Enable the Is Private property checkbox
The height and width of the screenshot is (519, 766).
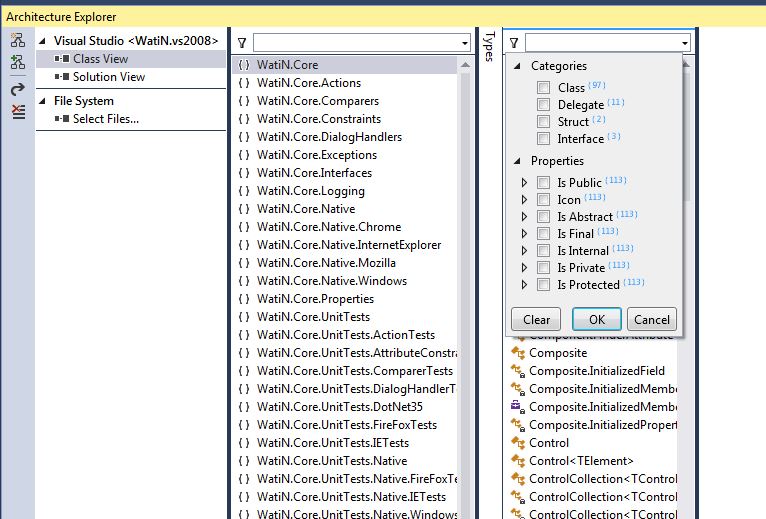point(543,268)
